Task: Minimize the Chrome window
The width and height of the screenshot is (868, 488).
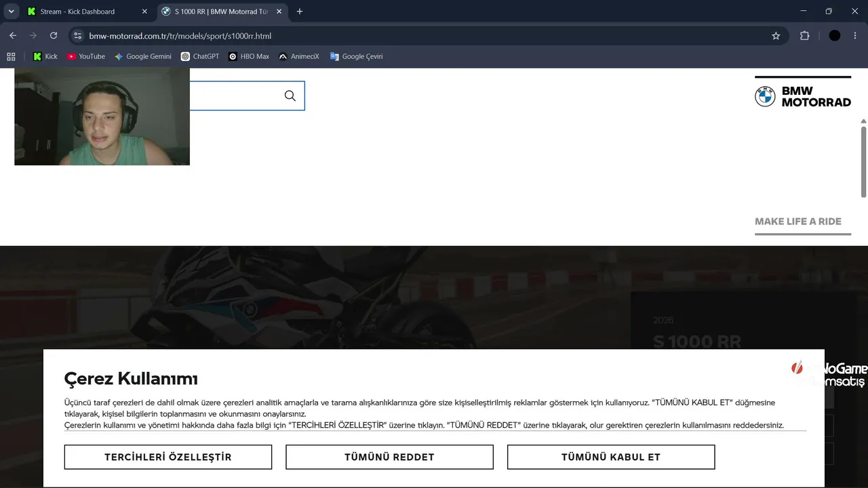Action: [x=804, y=12]
